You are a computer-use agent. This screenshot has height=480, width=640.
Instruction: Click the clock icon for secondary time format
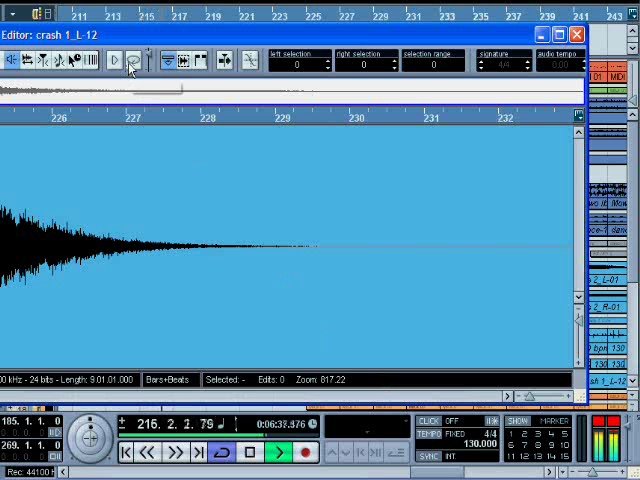coord(313,424)
